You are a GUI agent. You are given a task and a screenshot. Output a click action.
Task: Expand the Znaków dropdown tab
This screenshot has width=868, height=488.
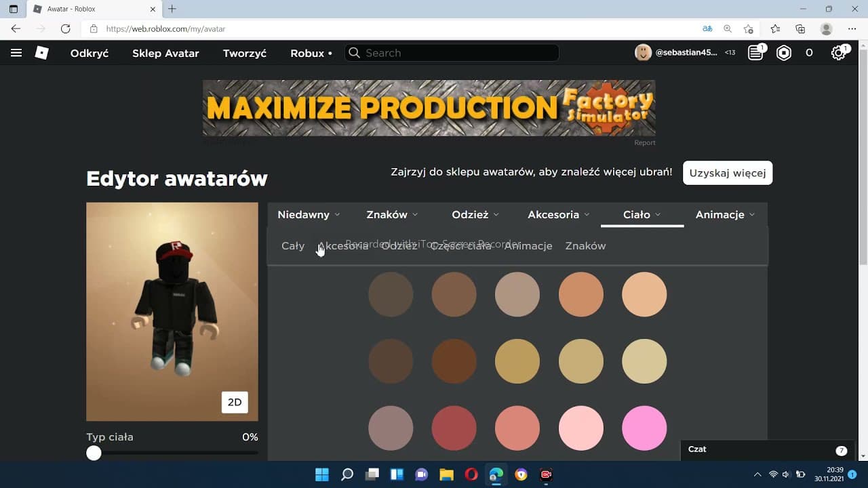tap(392, 215)
